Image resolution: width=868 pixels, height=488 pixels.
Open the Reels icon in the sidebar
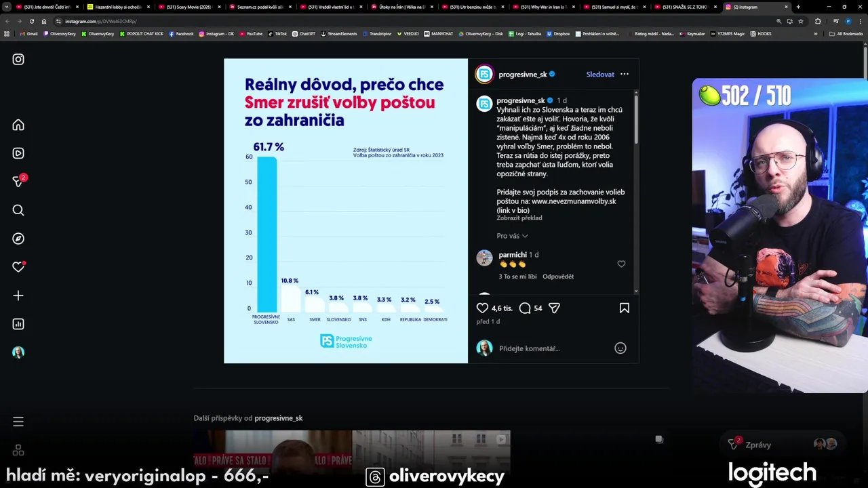pos(18,153)
